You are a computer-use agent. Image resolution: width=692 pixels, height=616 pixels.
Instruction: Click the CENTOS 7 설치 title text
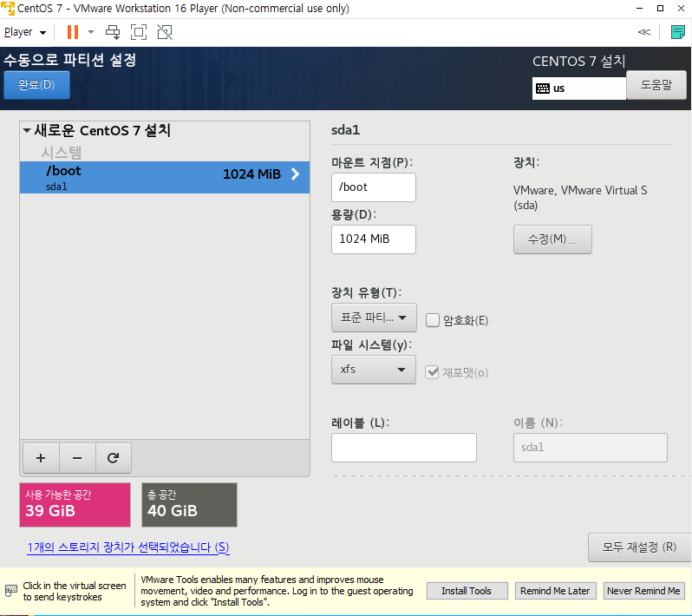[579, 61]
